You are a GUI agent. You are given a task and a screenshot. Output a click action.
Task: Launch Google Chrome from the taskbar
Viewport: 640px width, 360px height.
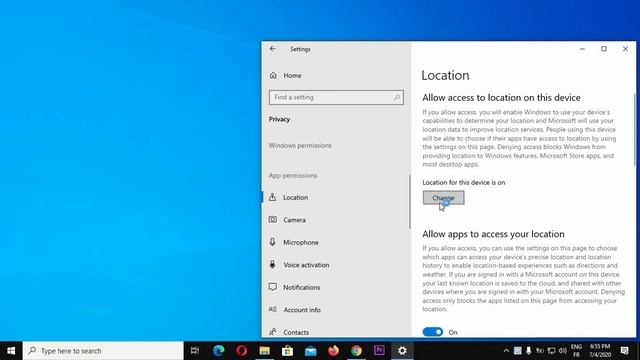pos(356,351)
